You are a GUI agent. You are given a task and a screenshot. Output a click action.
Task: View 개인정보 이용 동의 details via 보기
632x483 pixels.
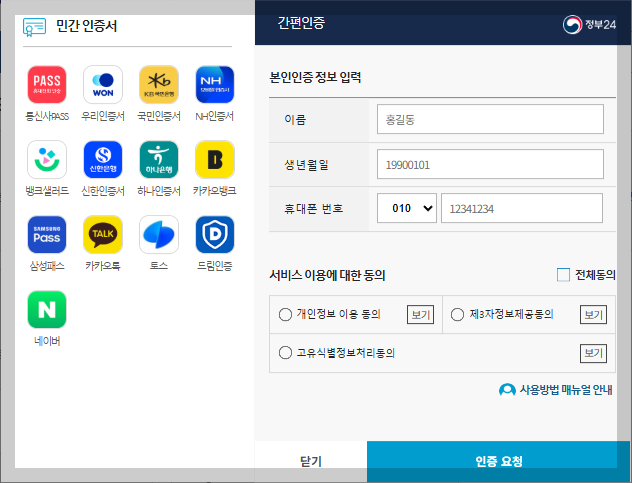tap(420, 314)
